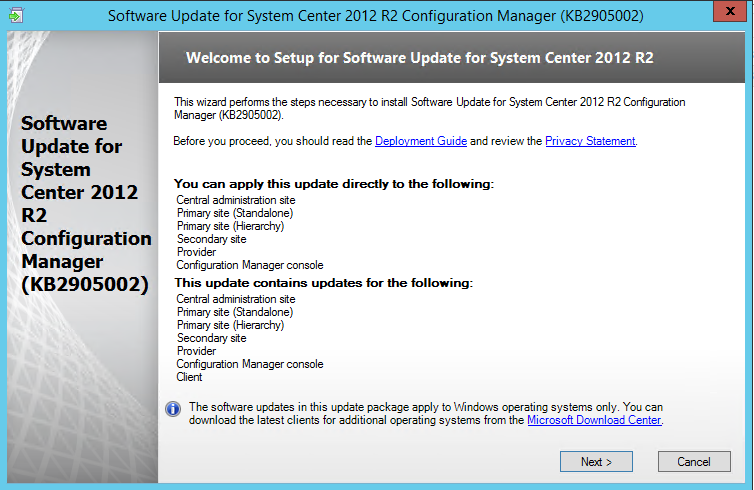Click Configuration Manager console in second list
The width and height of the screenshot is (754, 490).
point(250,364)
